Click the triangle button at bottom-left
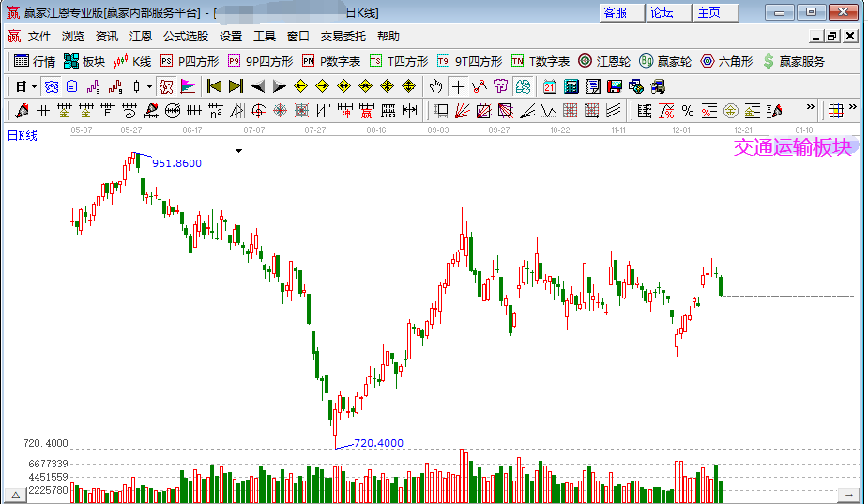The height and width of the screenshot is (504, 868). pos(16,496)
